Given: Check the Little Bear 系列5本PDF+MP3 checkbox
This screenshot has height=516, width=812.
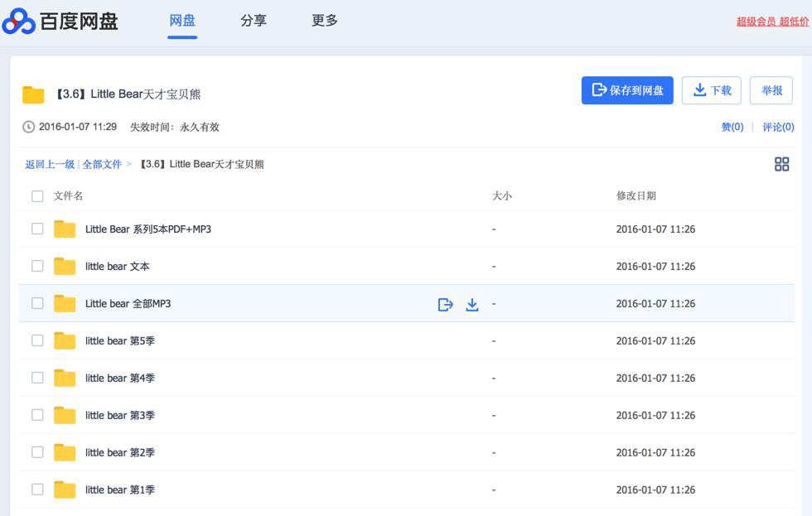Looking at the screenshot, I should (37, 229).
